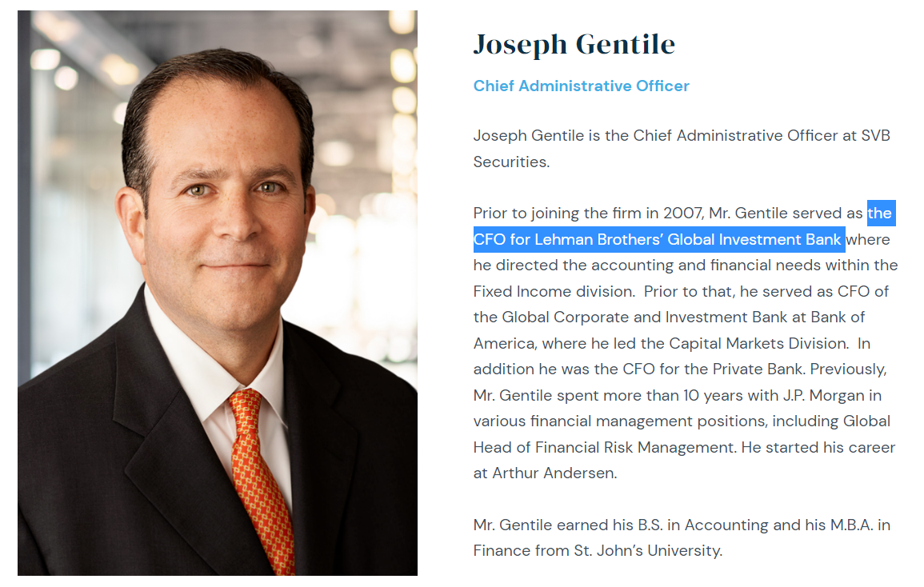924x587 pixels.
Task: Click 'Global Corporate and Investment Bank' phrase
Action: click(x=645, y=317)
